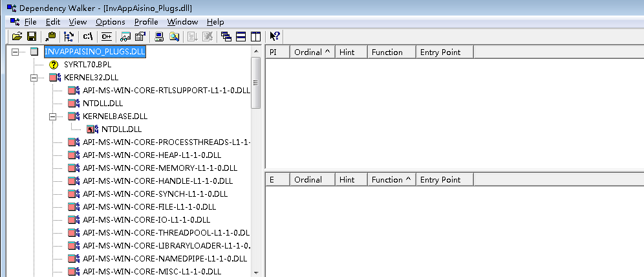The image size is (644, 277).
Task: Sort exports by E column header
Action: coord(278,180)
